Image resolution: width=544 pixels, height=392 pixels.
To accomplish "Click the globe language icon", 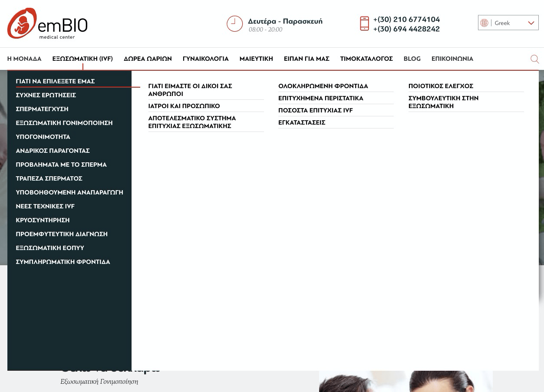I will pyautogui.click(x=484, y=23).
